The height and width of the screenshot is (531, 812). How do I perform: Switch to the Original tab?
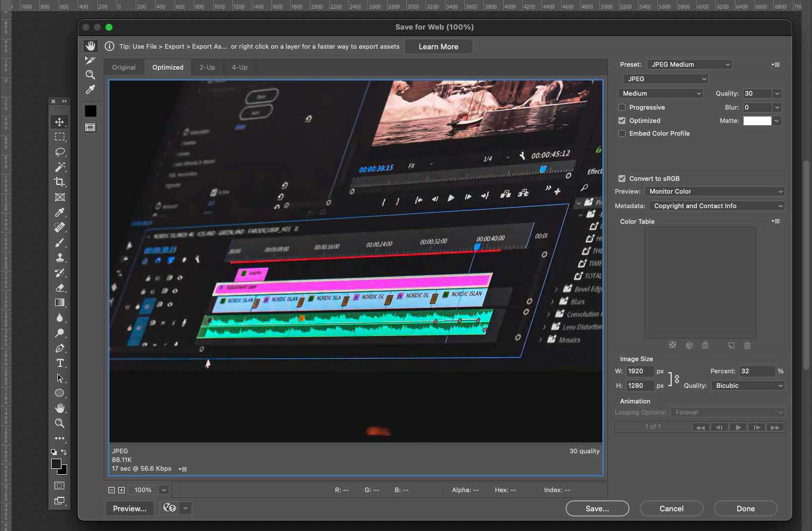123,67
